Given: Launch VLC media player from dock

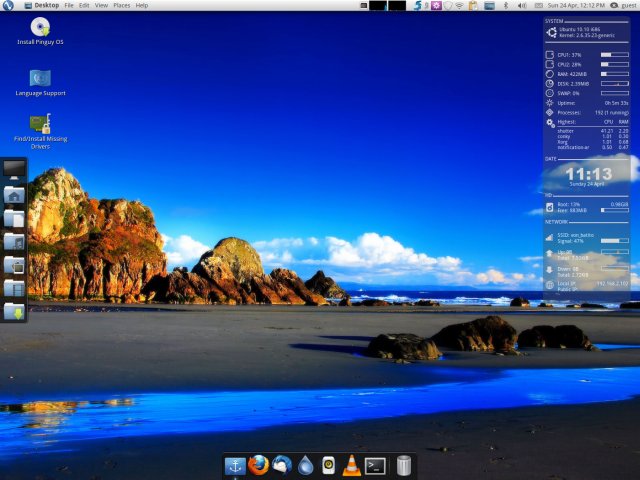Looking at the screenshot, I should (351, 466).
